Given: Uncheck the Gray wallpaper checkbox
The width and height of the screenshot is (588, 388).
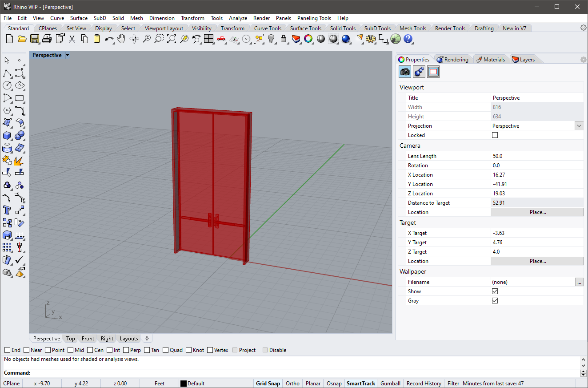Looking at the screenshot, I should (495, 301).
